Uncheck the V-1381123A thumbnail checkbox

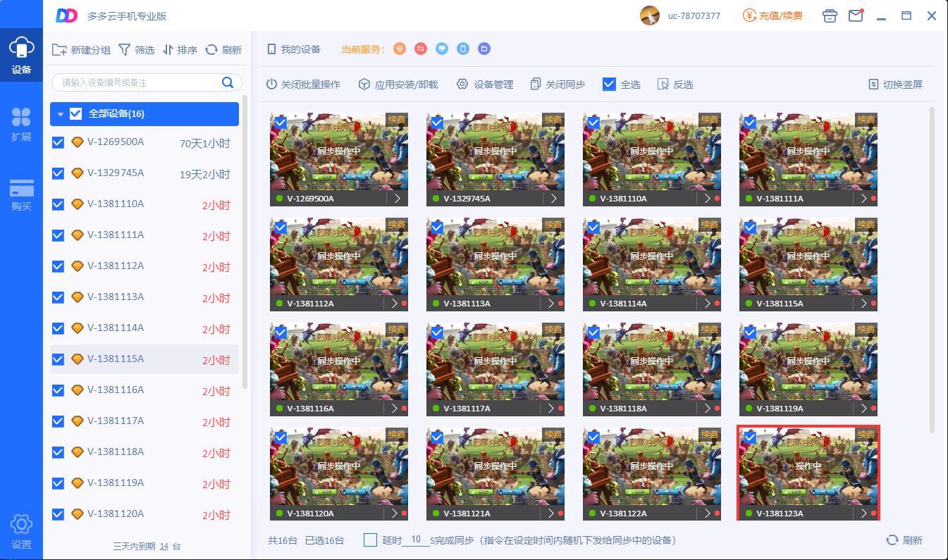coord(750,437)
